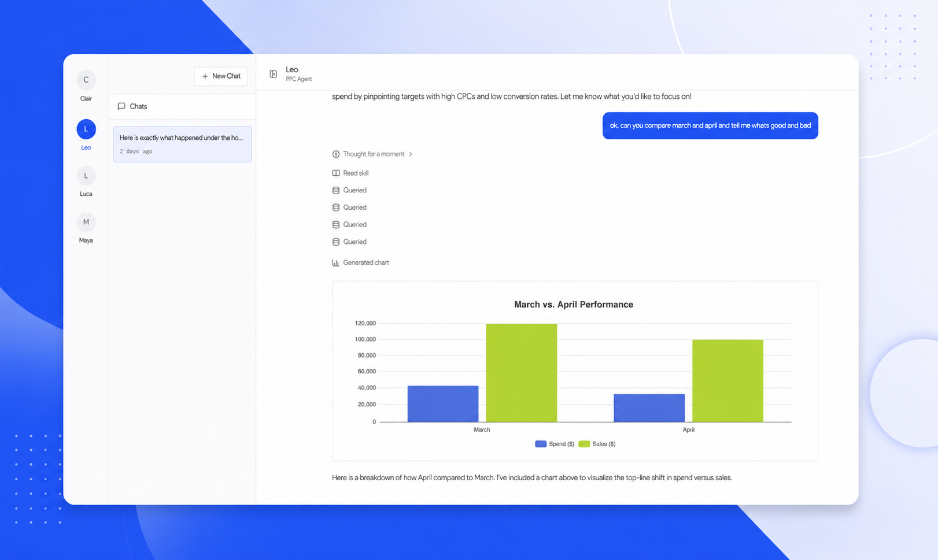Click the Read skill book icon

click(x=336, y=173)
